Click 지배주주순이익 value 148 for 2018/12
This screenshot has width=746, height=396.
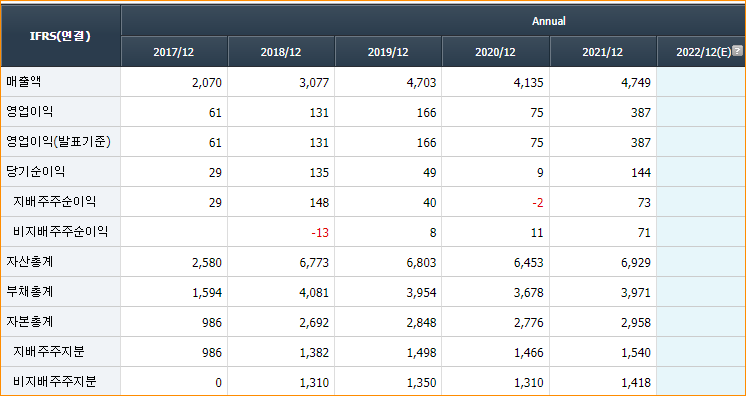click(319, 203)
